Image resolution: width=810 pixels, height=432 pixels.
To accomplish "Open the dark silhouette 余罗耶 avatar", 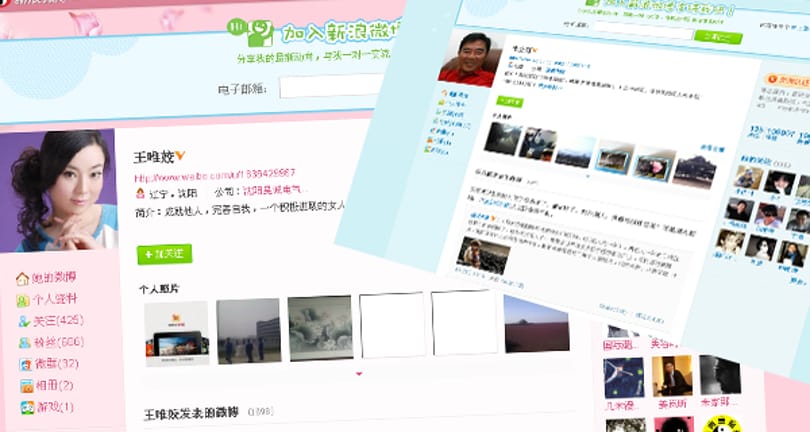I will 720,374.
